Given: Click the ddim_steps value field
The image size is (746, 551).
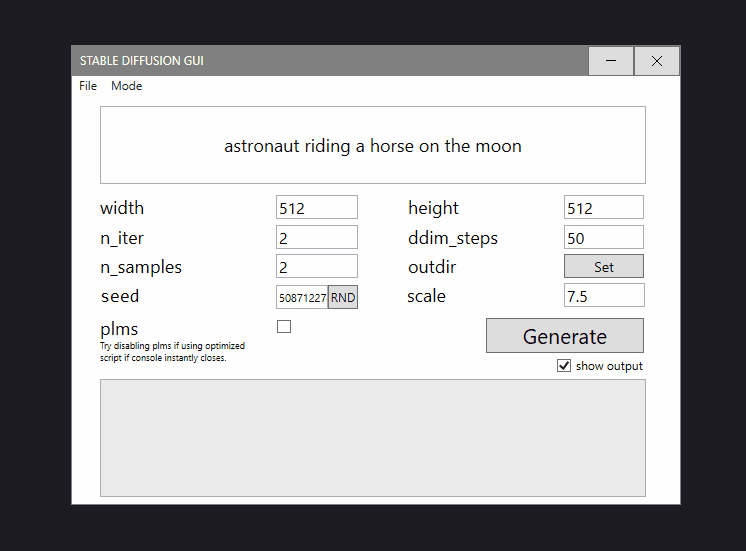Looking at the screenshot, I should (x=604, y=237).
